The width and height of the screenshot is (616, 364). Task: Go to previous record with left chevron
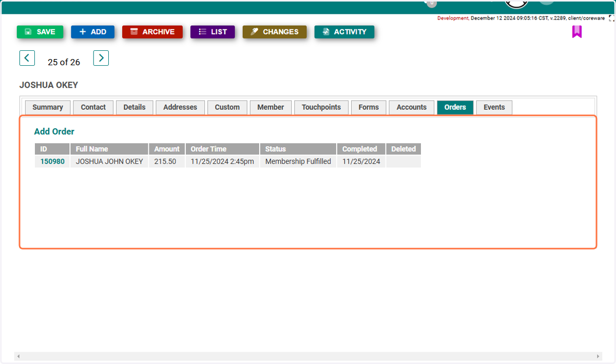click(27, 58)
